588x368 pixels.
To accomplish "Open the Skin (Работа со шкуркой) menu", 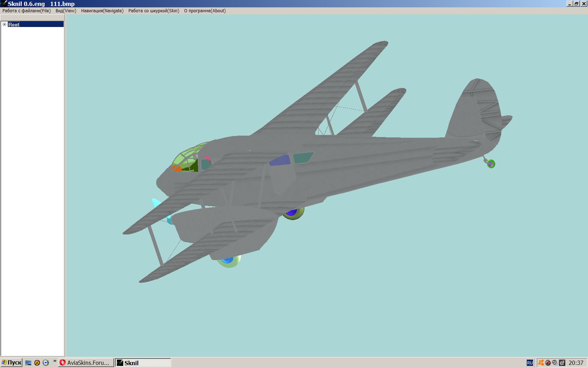I will point(154,11).
